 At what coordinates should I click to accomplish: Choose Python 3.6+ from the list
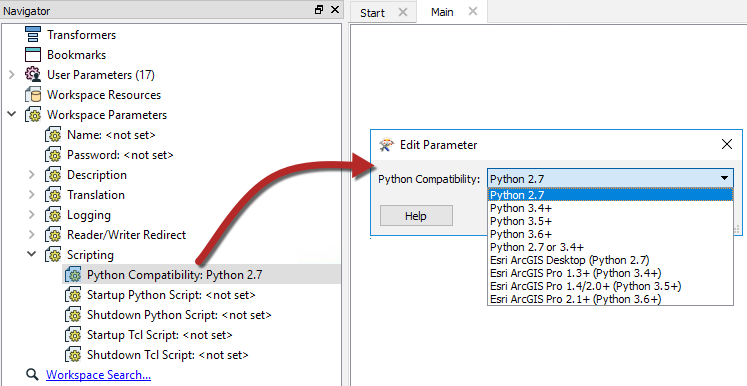pyautogui.click(x=610, y=234)
